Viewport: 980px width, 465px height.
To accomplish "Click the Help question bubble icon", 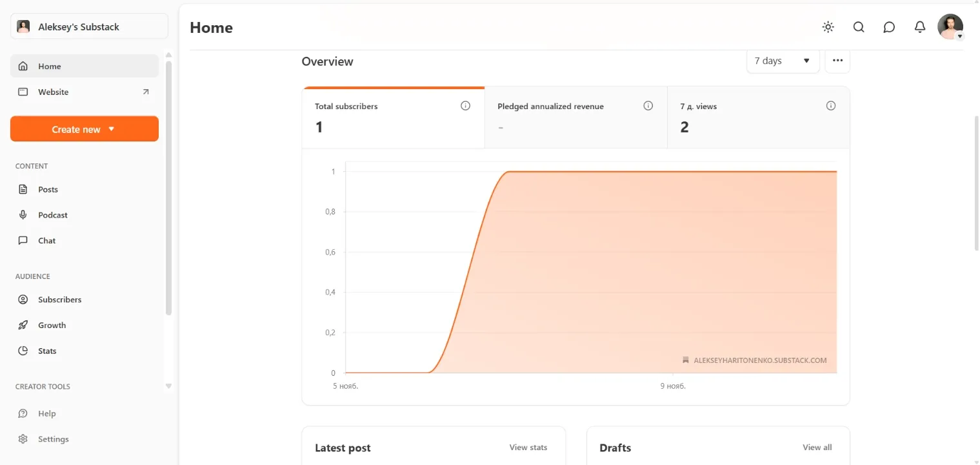I will coord(23,413).
